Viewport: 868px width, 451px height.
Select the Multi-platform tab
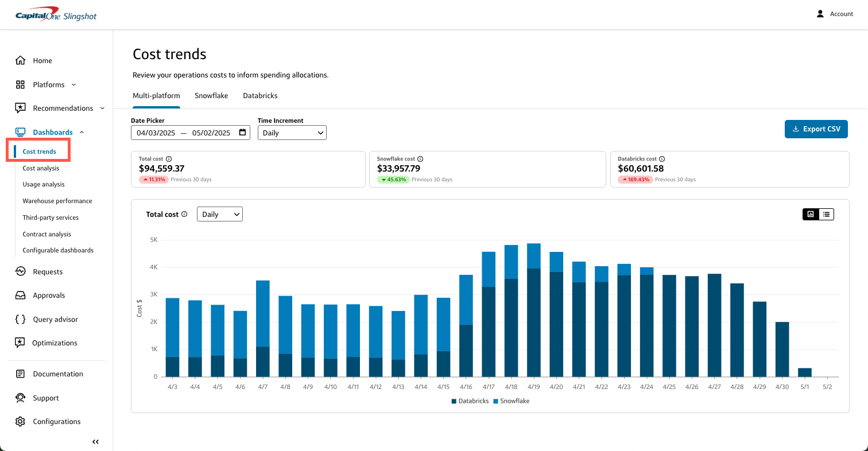click(156, 96)
